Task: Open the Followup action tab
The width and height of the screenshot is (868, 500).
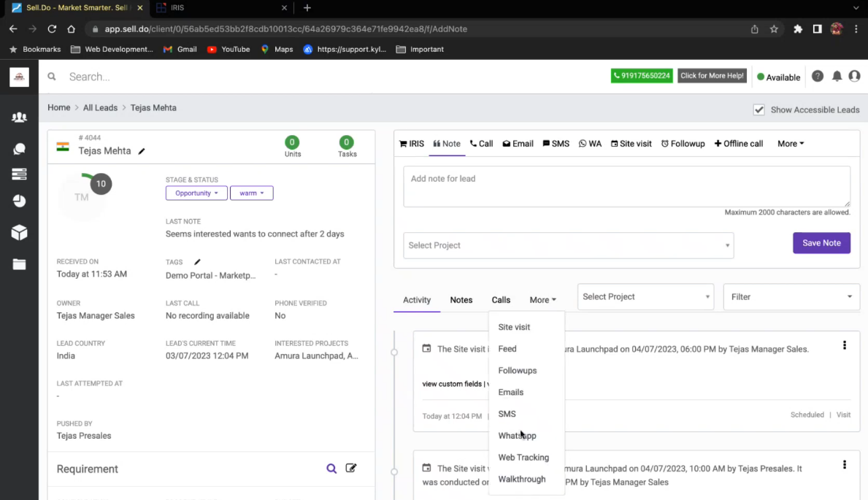Action: tap(683, 143)
